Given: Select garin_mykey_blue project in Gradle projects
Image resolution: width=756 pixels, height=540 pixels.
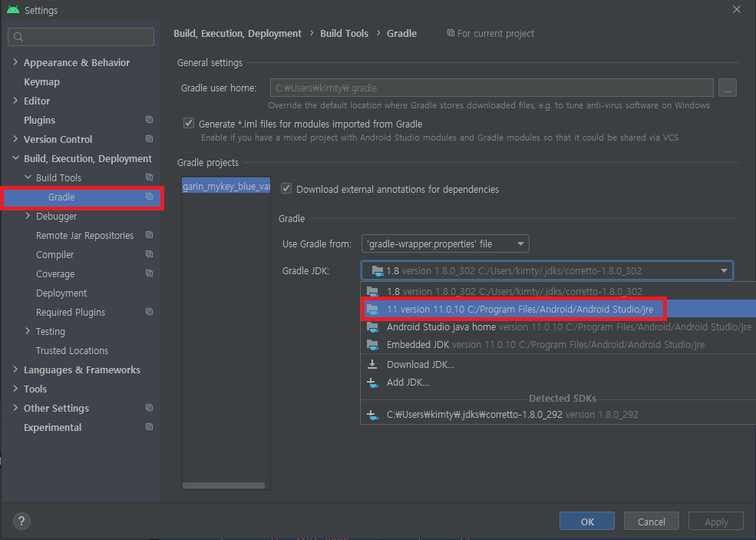Looking at the screenshot, I should point(226,186).
